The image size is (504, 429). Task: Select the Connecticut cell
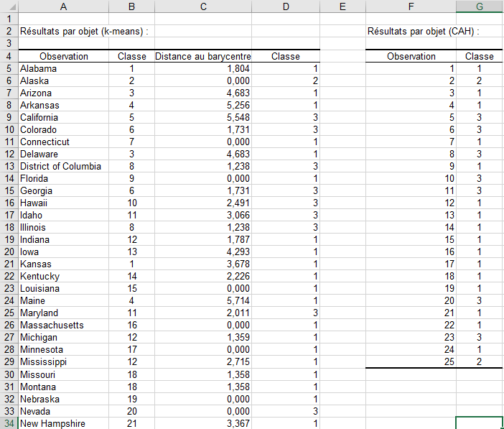tap(64, 142)
